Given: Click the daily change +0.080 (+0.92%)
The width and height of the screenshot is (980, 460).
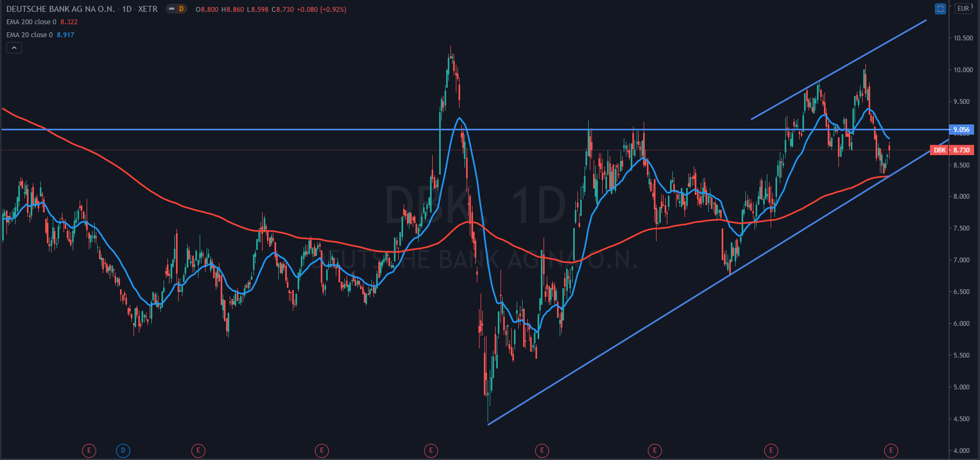Looking at the screenshot, I should [x=321, y=10].
